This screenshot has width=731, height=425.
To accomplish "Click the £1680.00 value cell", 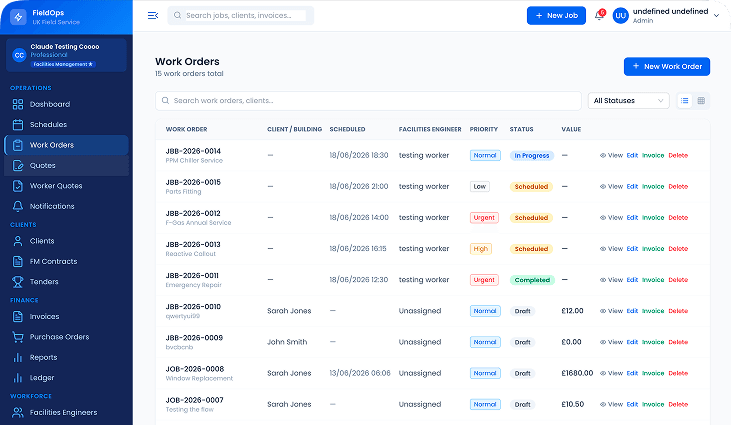I will [x=577, y=373].
